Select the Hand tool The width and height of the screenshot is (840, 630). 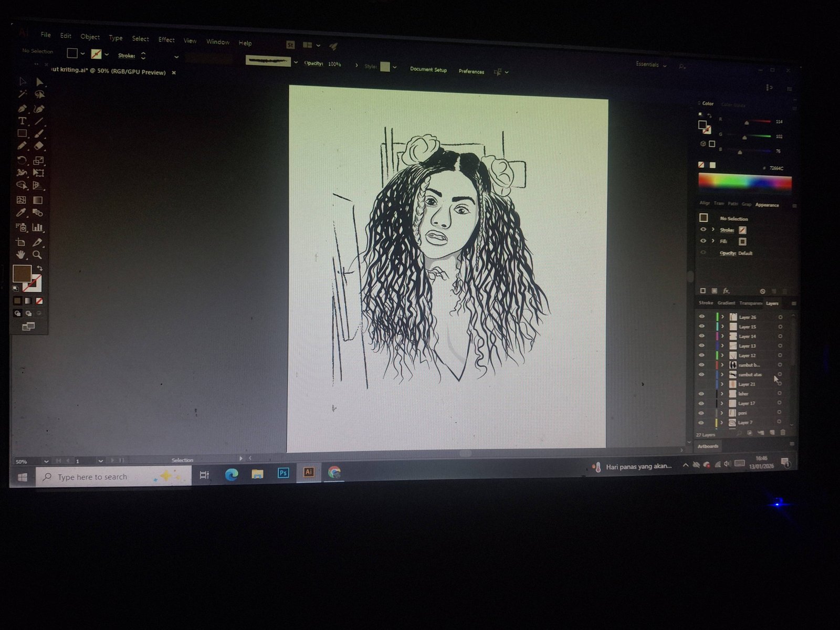click(x=21, y=255)
